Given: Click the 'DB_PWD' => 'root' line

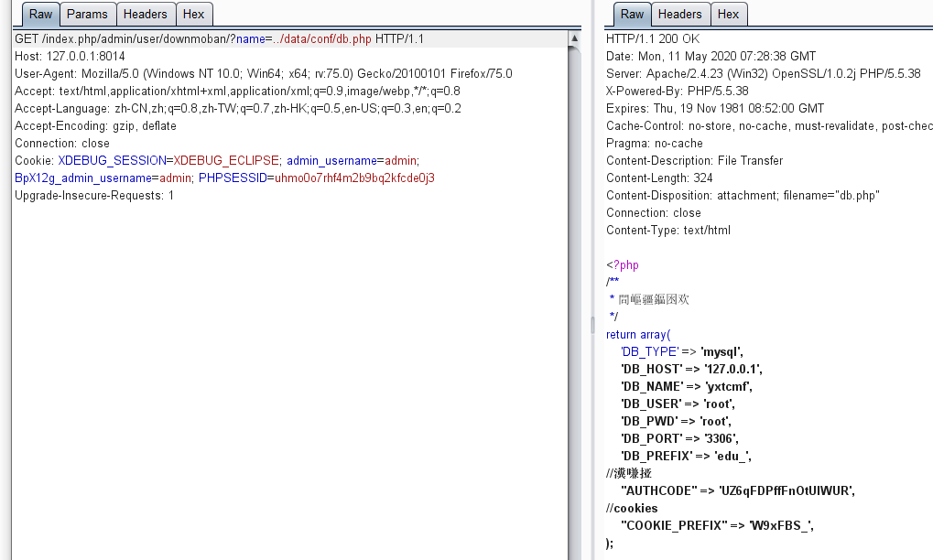Looking at the screenshot, I should [676, 422].
